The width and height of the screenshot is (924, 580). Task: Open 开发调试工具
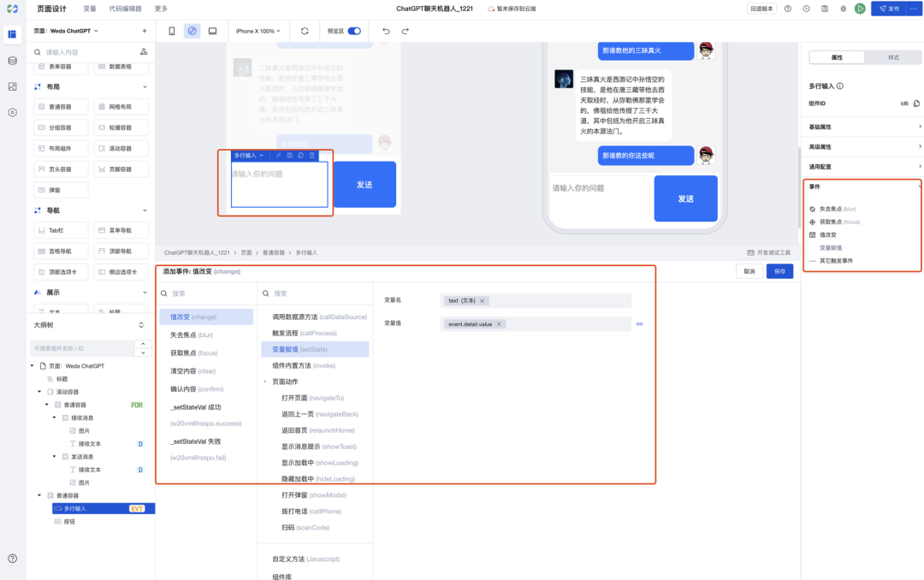769,253
